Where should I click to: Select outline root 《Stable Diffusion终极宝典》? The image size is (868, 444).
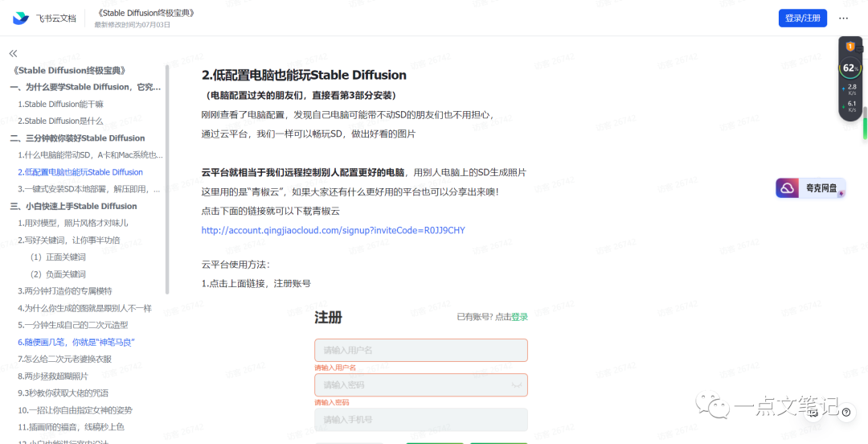[72, 71]
